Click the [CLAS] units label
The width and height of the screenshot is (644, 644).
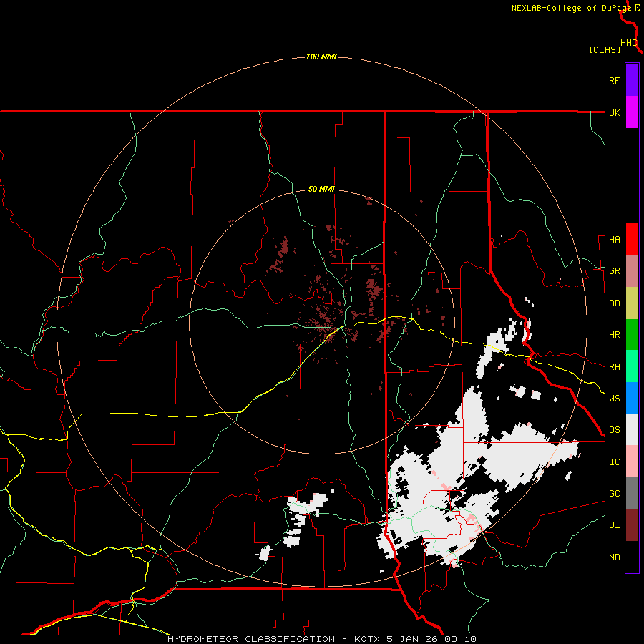click(x=605, y=49)
